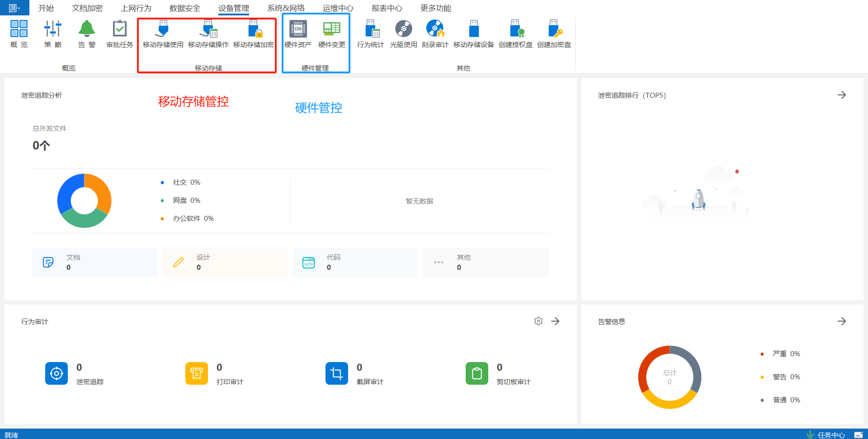Screen dimensions: 868x439
Task: Open 行为统计 statistics
Action: pyautogui.click(x=370, y=34)
